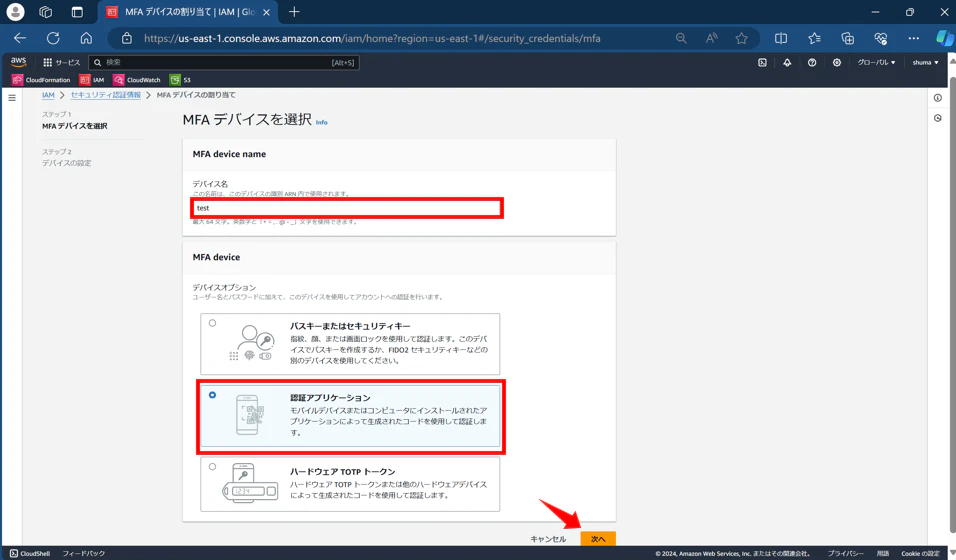956x560 pixels.
Task: Click the device name field containing test
Action: 347,208
